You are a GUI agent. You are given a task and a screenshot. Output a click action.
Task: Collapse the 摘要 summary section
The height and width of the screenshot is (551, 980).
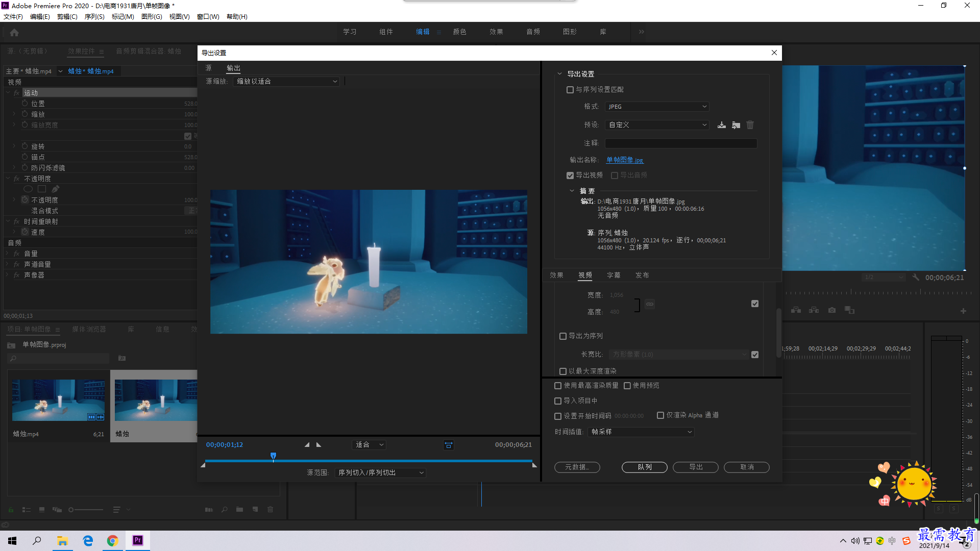tap(572, 191)
